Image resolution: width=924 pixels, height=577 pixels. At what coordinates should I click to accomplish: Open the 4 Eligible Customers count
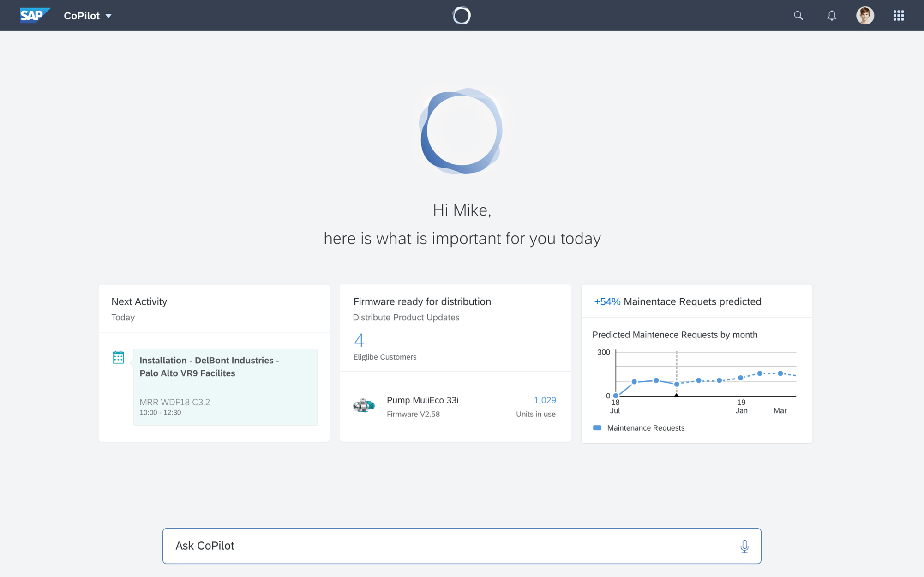pyautogui.click(x=359, y=340)
